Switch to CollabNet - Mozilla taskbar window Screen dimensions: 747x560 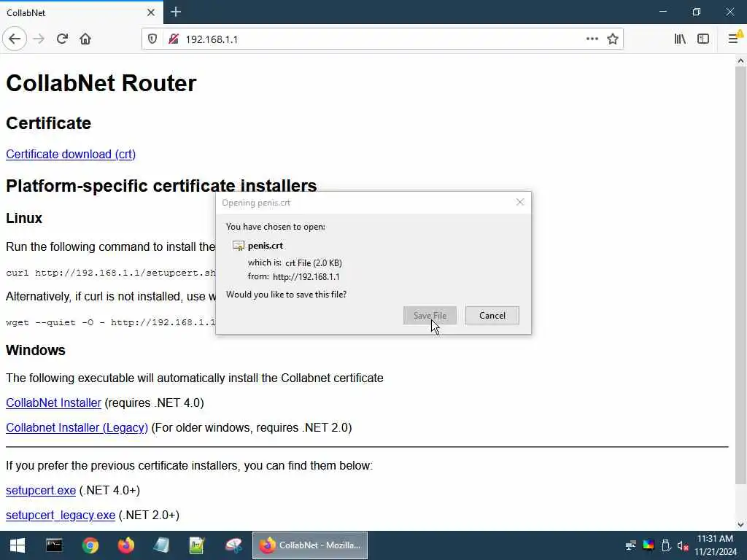(x=309, y=545)
